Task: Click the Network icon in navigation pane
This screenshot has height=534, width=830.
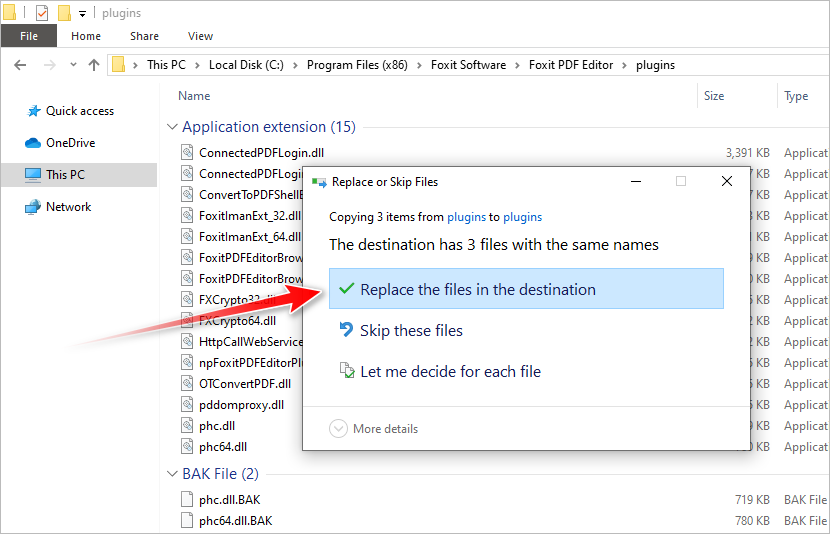Action: tap(33, 207)
